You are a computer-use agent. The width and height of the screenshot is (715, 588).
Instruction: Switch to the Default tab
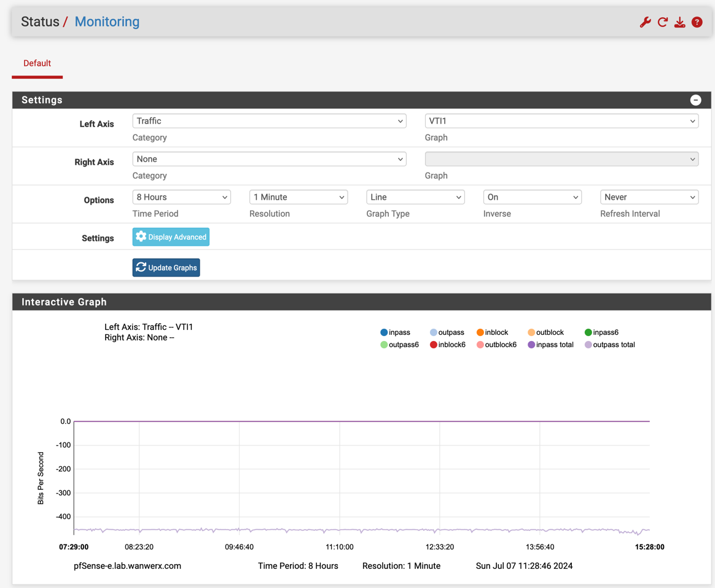pyautogui.click(x=37, y=63)
